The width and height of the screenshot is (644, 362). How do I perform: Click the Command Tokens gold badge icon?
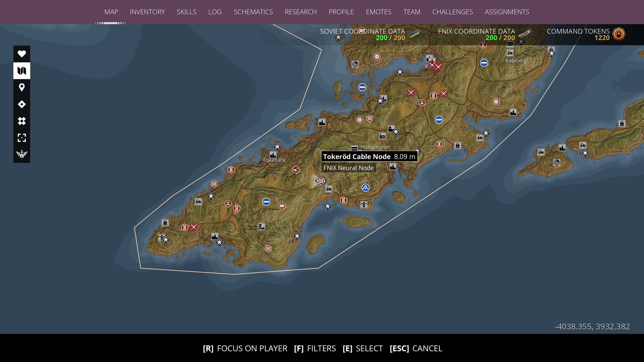pyautogui.click(x=619, y=34)
